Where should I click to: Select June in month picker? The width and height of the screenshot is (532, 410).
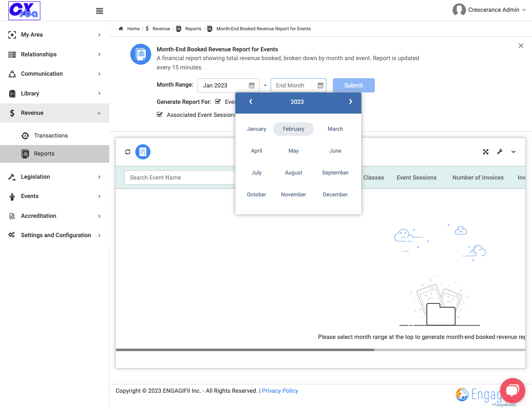[335, 151]
